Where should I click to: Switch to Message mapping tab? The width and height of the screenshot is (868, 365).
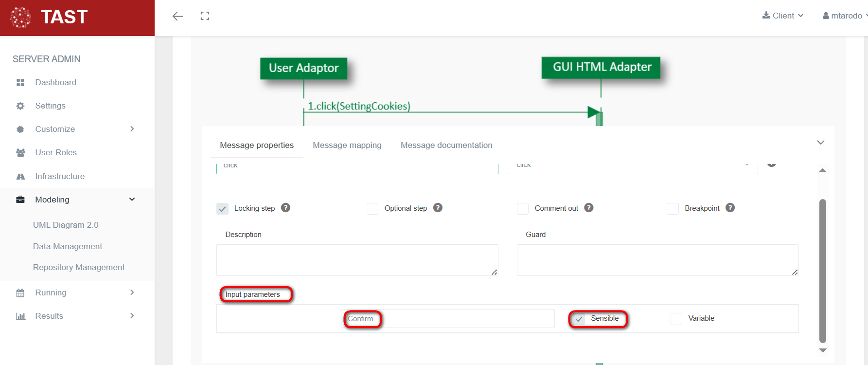[x=347, y=145]
